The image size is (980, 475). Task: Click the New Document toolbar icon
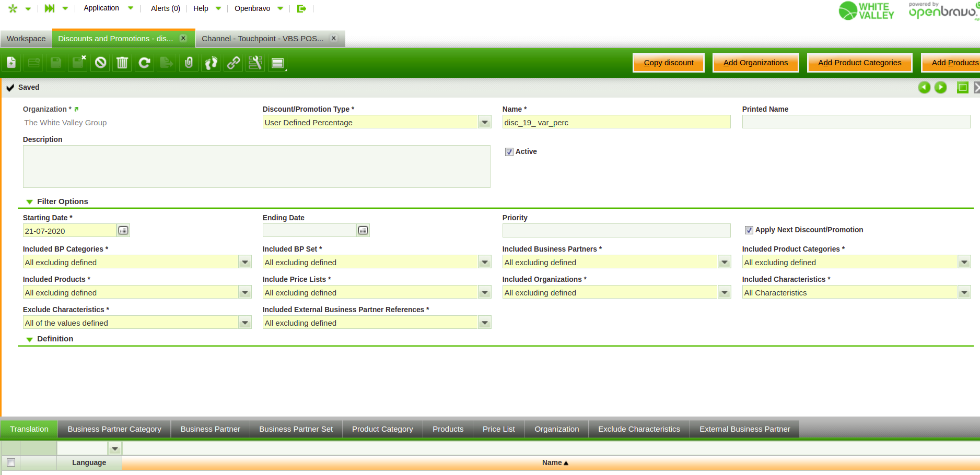click(11, 63)
